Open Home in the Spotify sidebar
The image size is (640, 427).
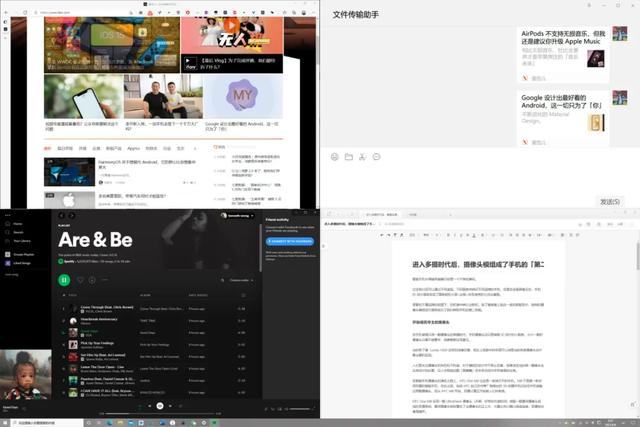point(15,224)
